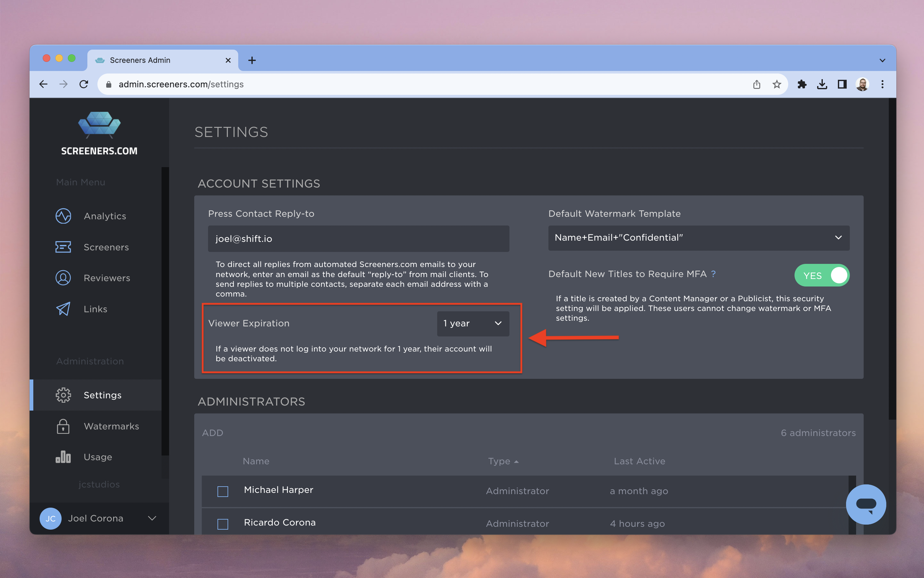
Task: Sort by the Last Active column header
Action: pos(640,461)
